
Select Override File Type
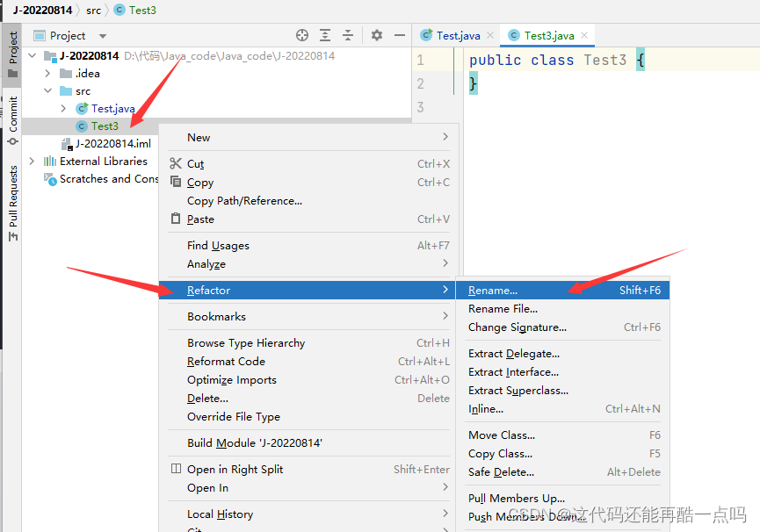pyautogui.click(x=308, y=416)
